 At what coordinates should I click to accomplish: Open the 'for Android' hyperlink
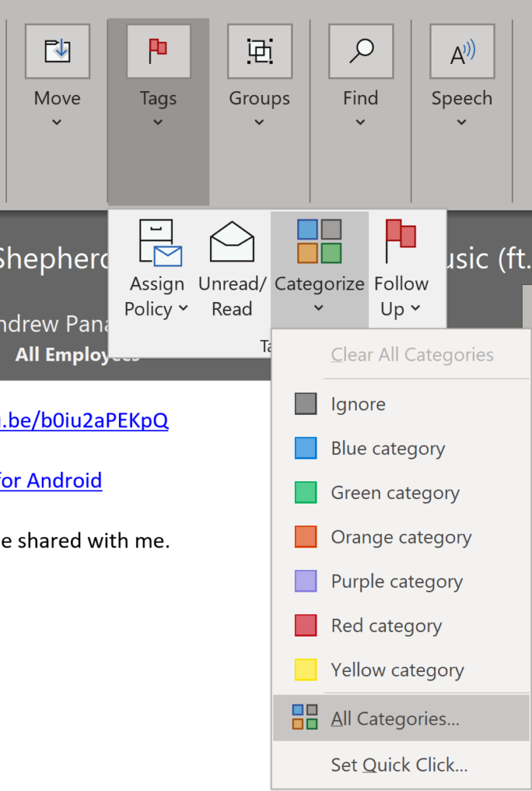50,480
